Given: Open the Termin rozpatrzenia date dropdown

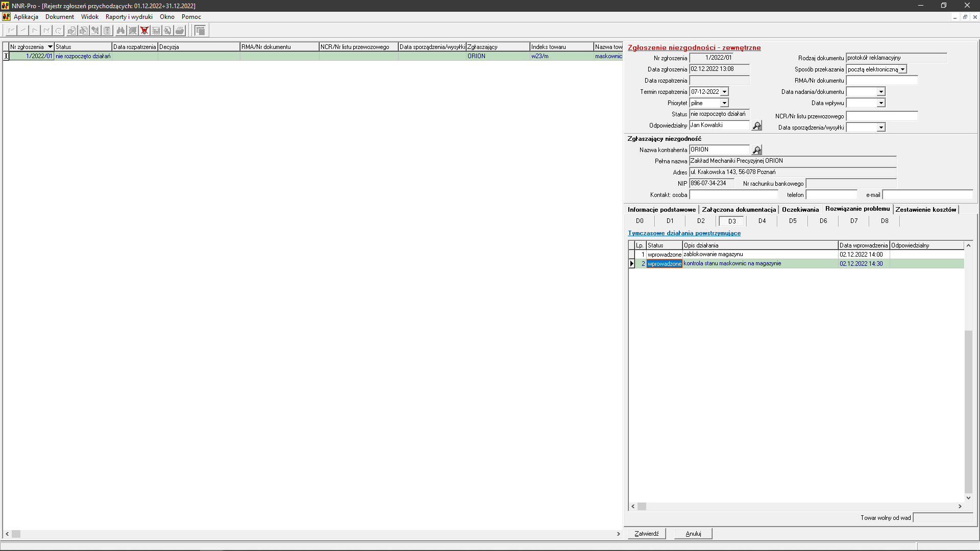Looking at the screenshot, I should coord(724,92).
